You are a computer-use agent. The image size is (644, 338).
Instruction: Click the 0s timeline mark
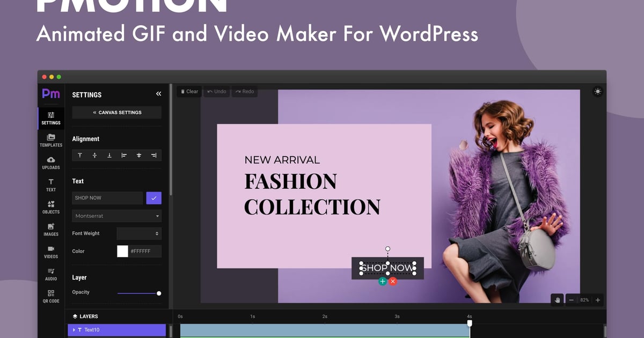click(x=180, y=317)
